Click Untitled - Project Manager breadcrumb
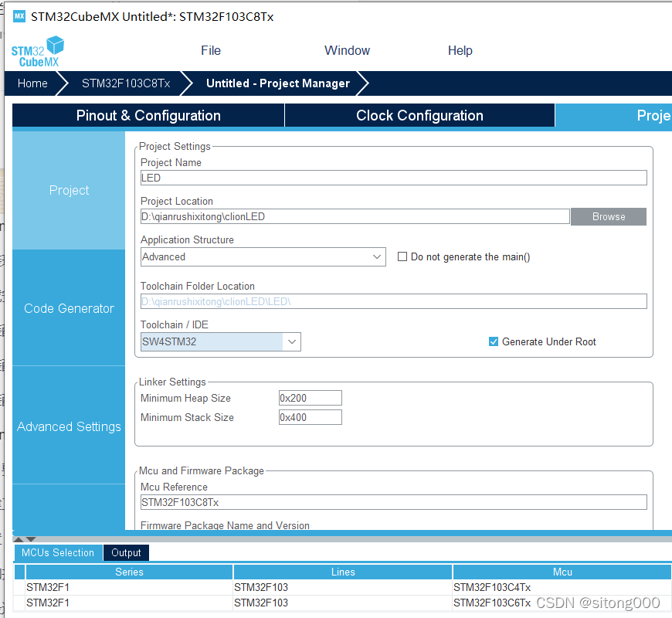The image size is (672, 618). (278, 83)
